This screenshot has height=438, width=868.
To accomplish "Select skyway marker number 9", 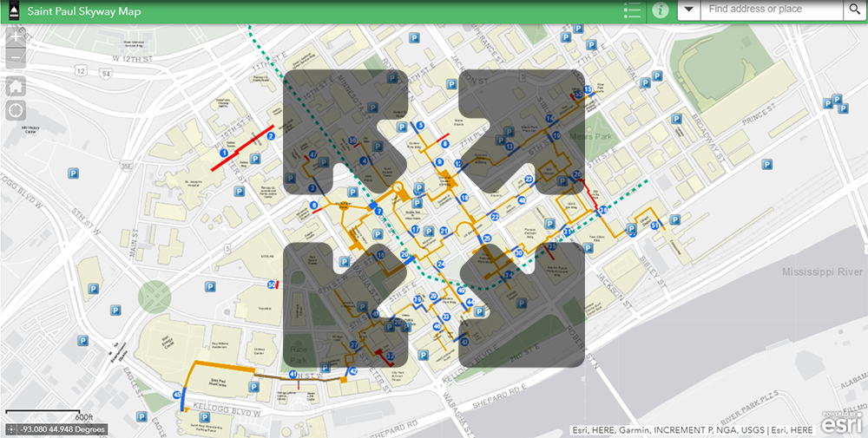I will (439, 162).
